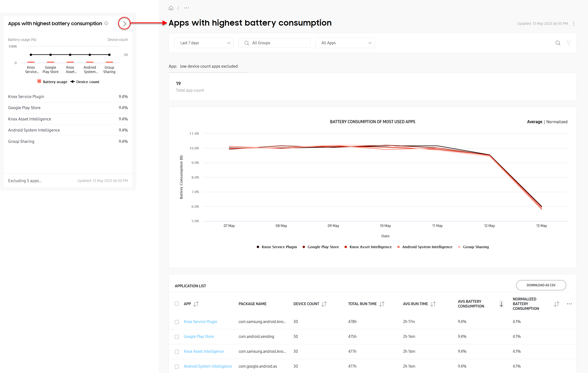Open the All Apps dropdown

pos(345,43)
